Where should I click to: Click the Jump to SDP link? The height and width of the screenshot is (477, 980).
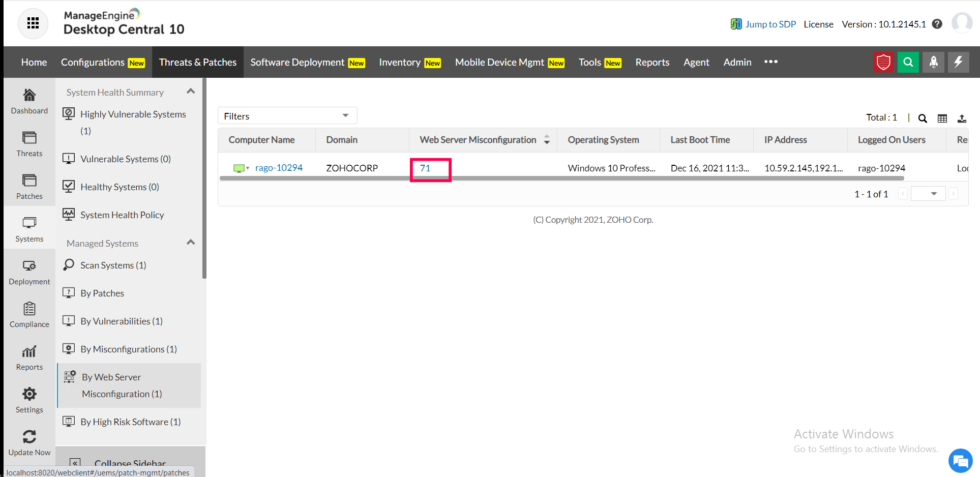point(770,24)
